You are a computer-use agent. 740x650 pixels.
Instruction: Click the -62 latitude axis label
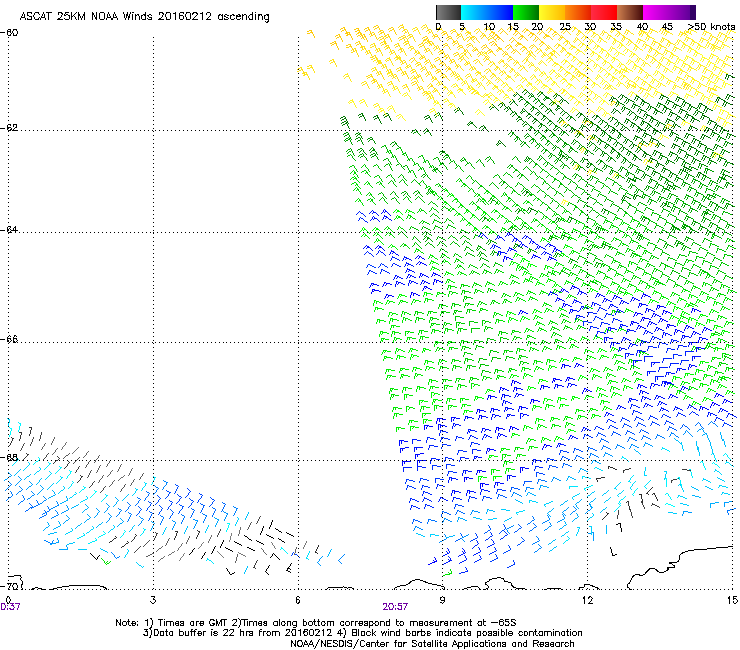(x=10, y=128)
